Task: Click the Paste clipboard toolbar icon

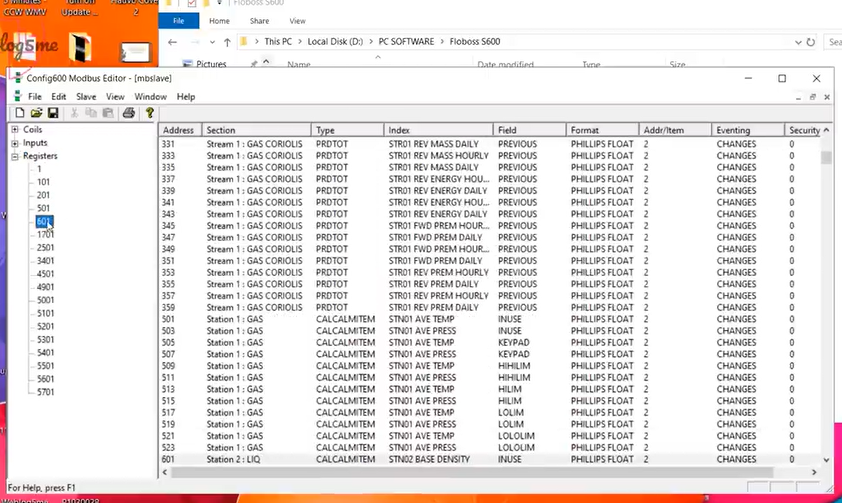Action: (x=107, y=113)
